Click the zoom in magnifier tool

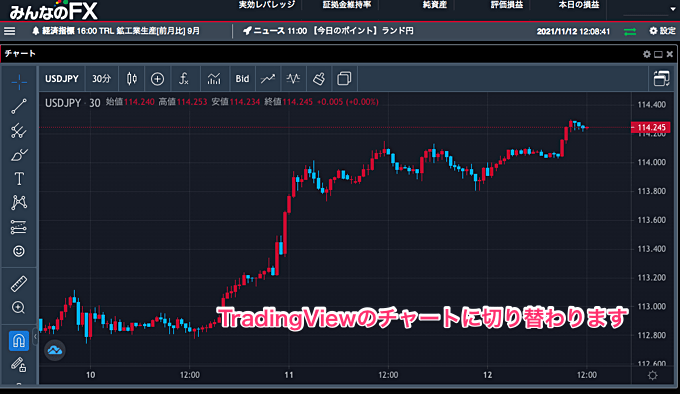pos(19,307)
